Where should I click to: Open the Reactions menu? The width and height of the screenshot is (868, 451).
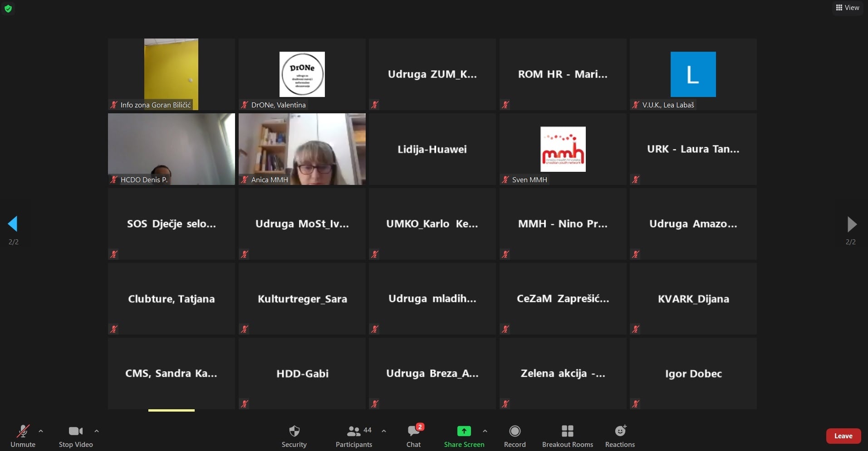click(620, 436)
